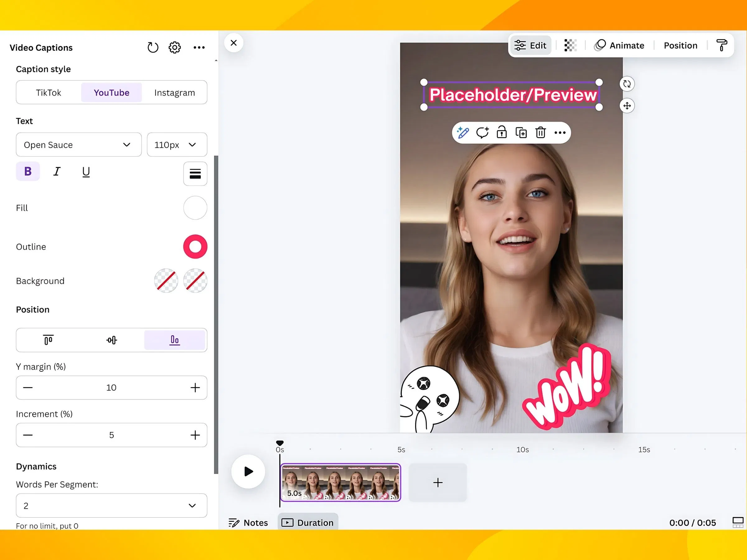Open the Open Sauce font dropdown
This screenshot has width=747, height=560.
pos(79,144)
